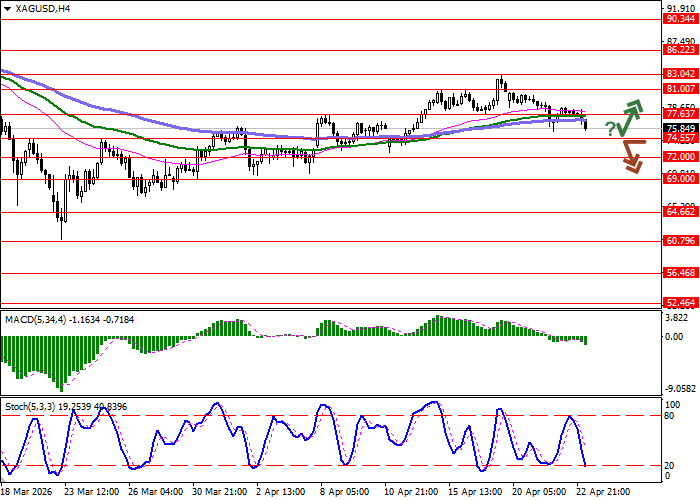
Task: Click the red downward arrow icon
Action: point(631,156)
